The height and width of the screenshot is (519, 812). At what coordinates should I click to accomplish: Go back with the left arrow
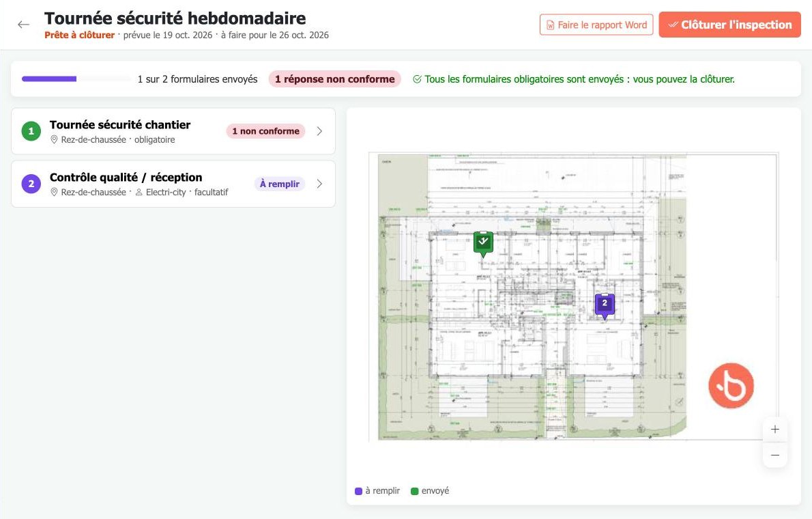pyautogui.click(x=23, y=25)
